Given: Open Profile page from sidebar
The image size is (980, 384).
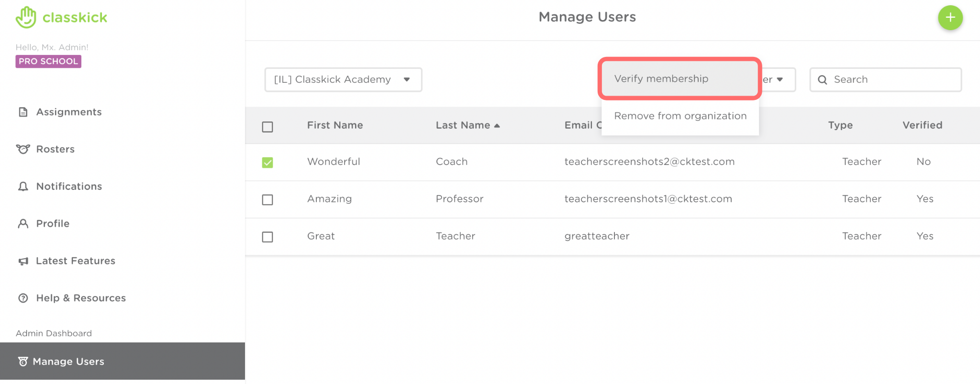Looking at the screenshot, I should coord(52,224).
